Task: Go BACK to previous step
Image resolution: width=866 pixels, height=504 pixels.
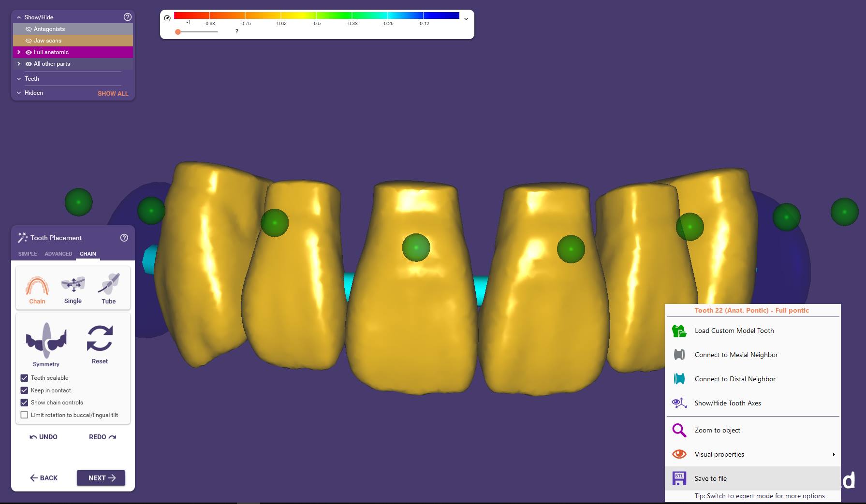Action: click(x=44, y=478)
